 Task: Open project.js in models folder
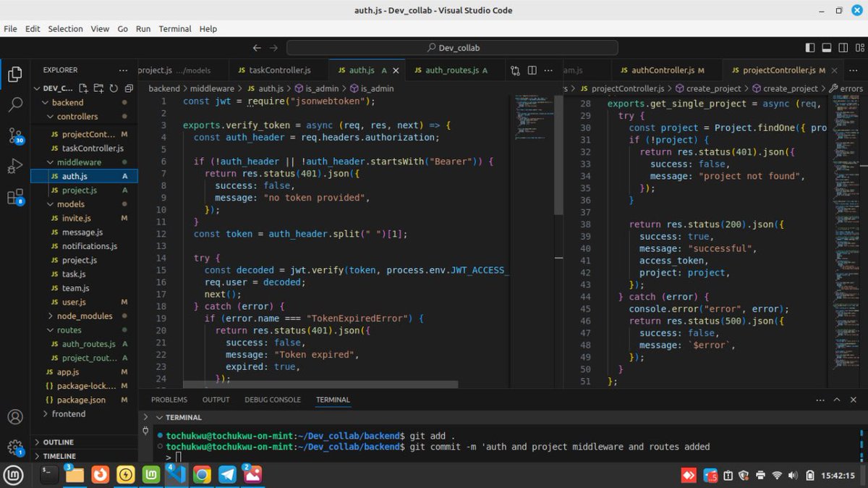click(80, 260)
